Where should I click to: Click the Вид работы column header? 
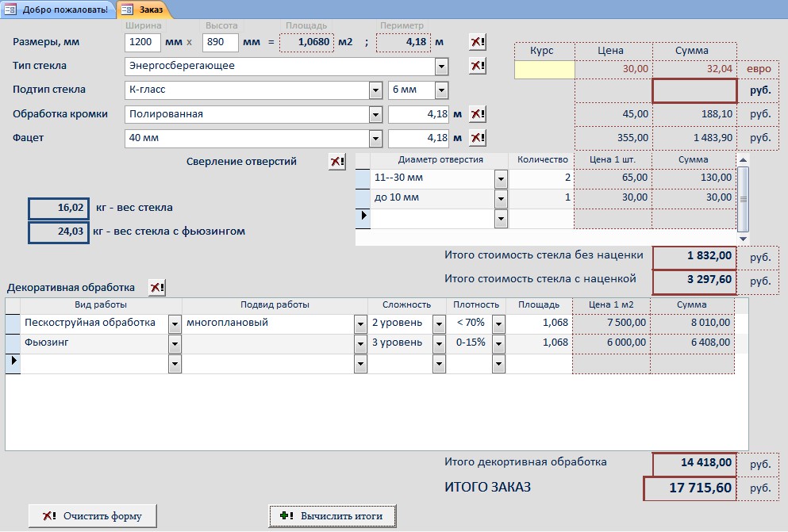click(x=101, y=304)
